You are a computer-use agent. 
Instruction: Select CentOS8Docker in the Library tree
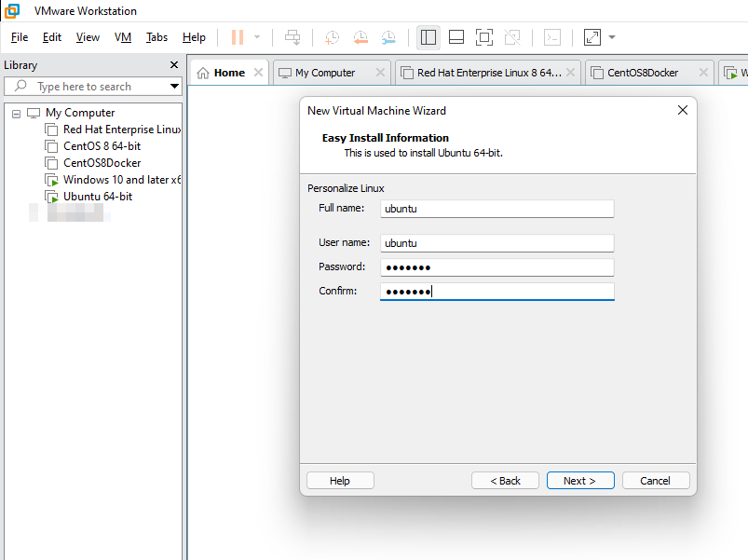(102, 163)
